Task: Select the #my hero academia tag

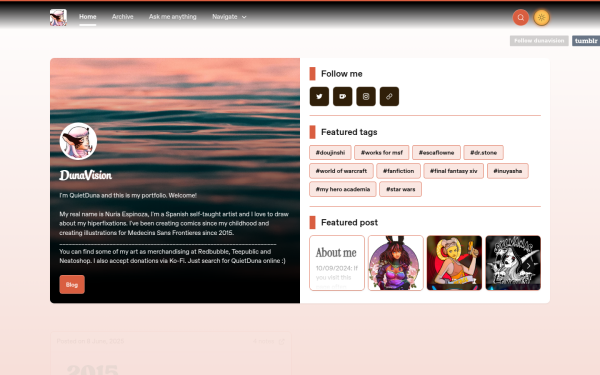Action: 343,189
